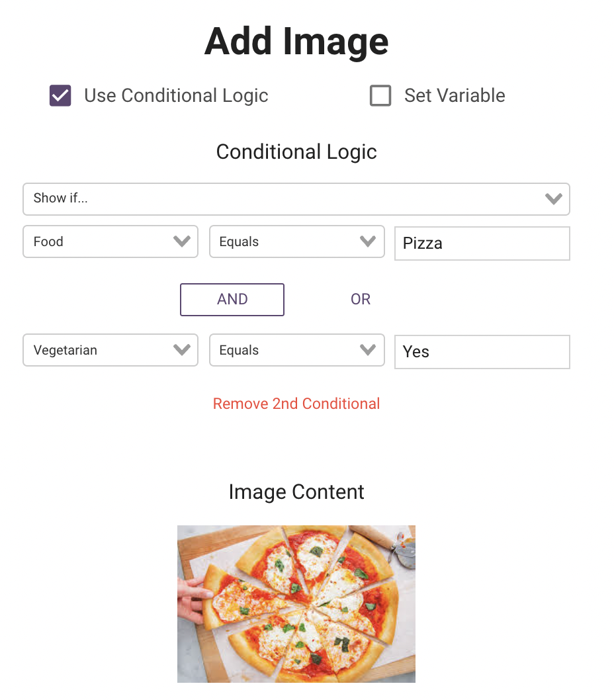
Task: Open the Show if... dropdown
Action: (285, 198)
